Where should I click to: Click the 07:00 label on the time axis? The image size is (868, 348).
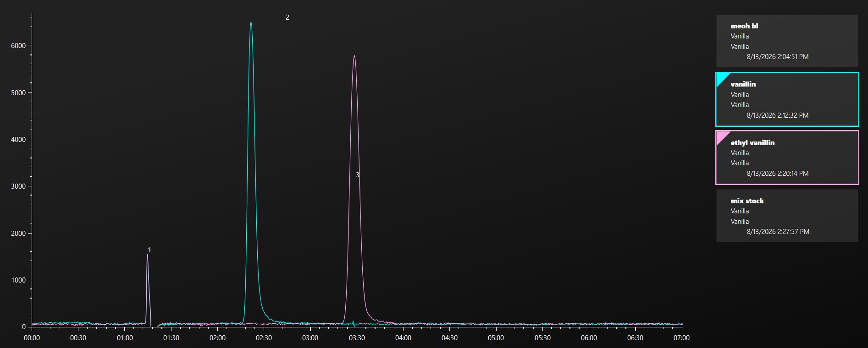click(681, 338)
